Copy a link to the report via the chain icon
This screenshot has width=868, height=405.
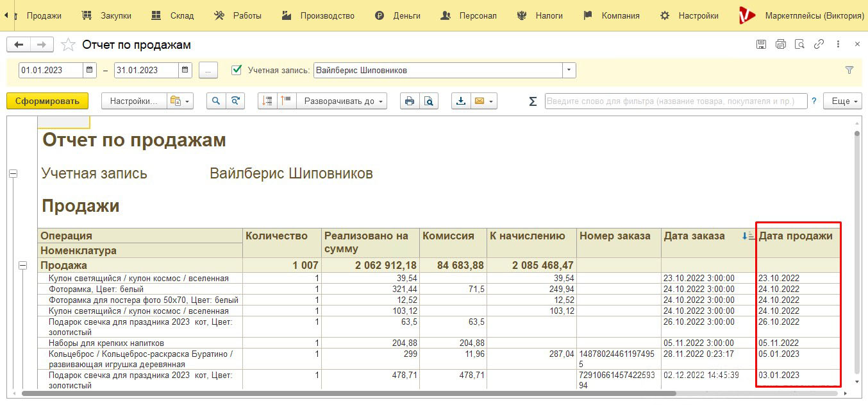click(819, 44)
